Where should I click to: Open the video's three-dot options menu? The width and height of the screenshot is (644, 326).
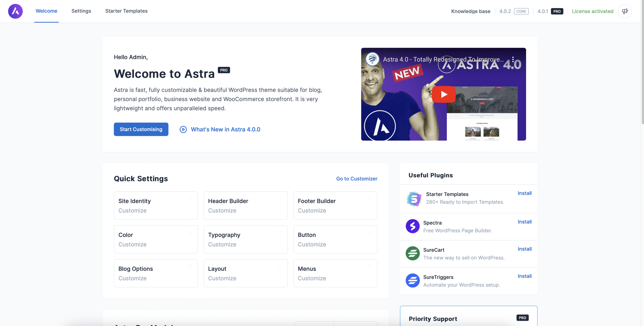(x=513, y=59)
